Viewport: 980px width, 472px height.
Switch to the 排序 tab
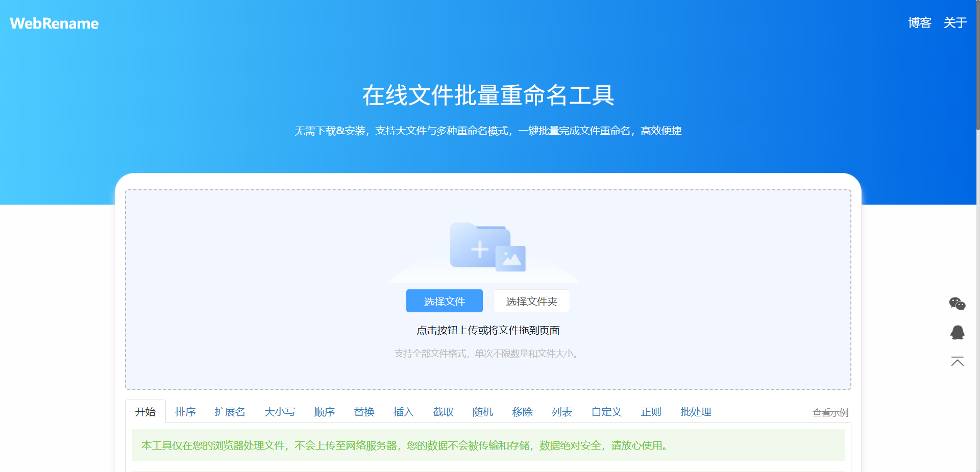point(185,412)
